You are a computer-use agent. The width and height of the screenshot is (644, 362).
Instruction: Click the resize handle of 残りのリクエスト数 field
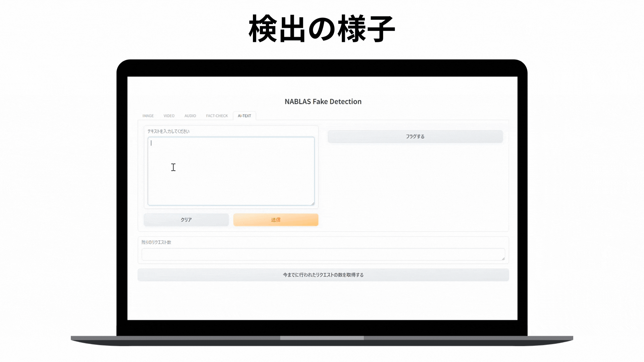503,258
